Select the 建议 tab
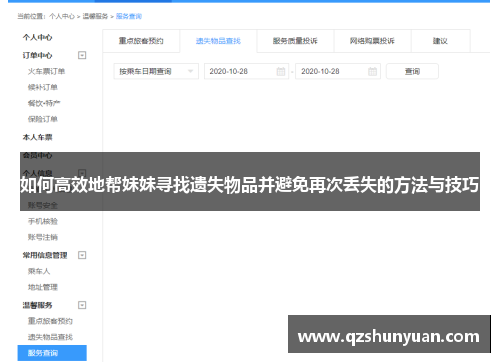500x362 pixels. [x=440, y=41]
